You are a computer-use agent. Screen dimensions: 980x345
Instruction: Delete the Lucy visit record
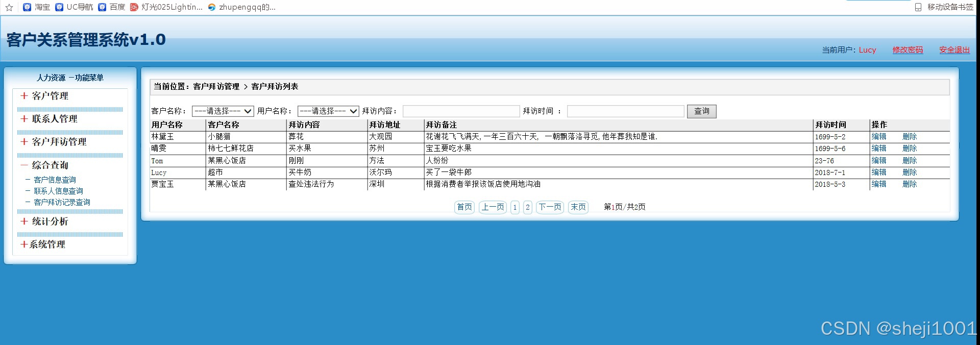pyautogui.click(x=910, y=172)
